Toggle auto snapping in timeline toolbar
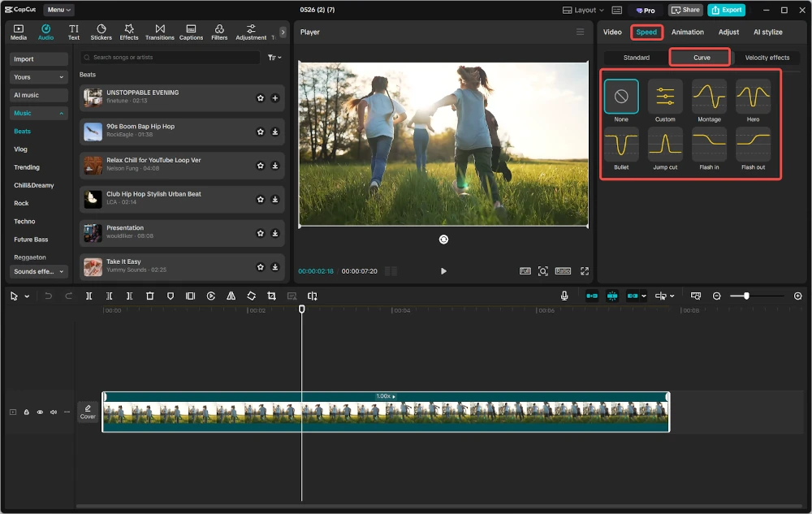This screenshot has height=514, width=812. pyautogui.click(x=612, y=296)
